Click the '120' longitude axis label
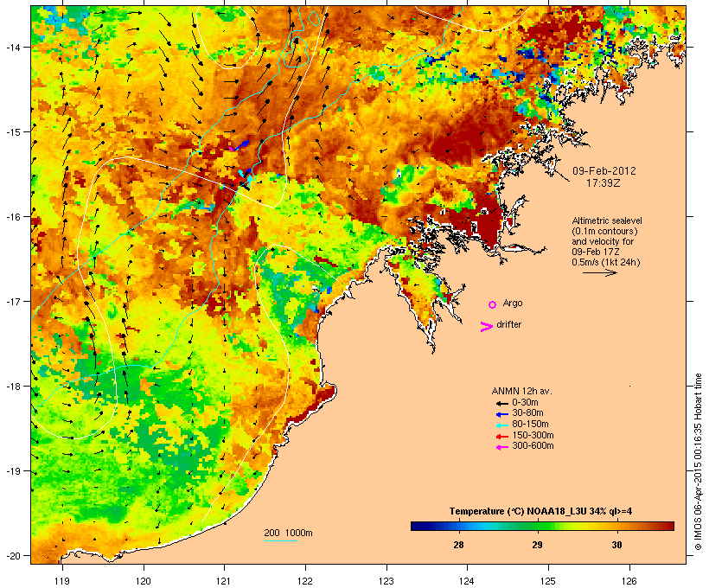The image size is (709, 588). click(x=144, y=581)
